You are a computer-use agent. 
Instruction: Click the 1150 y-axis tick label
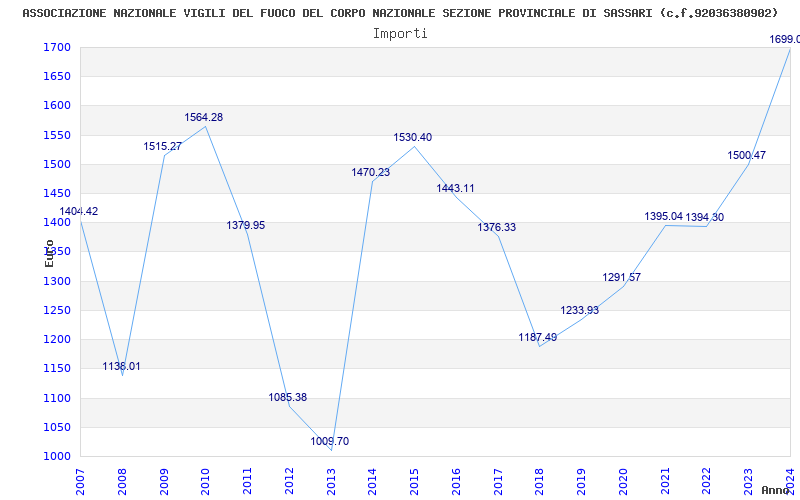[58, 369]
